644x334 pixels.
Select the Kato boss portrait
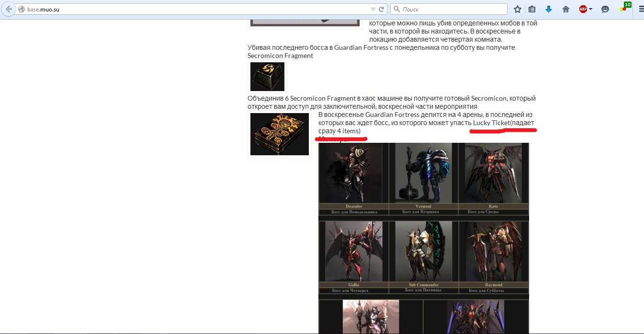tap(493, 173)
